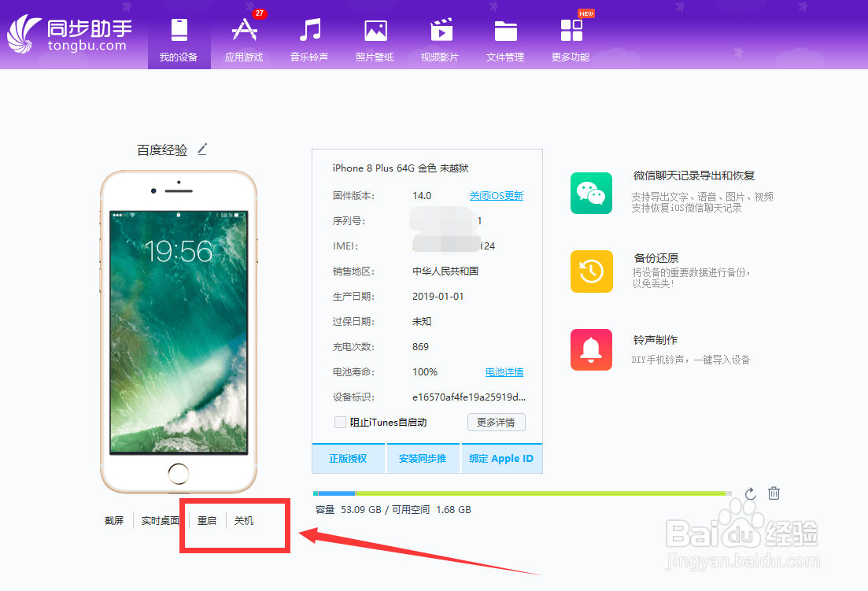Click the 备份还原 title
This screenshot has width=868, height=591.
[656, 258]
